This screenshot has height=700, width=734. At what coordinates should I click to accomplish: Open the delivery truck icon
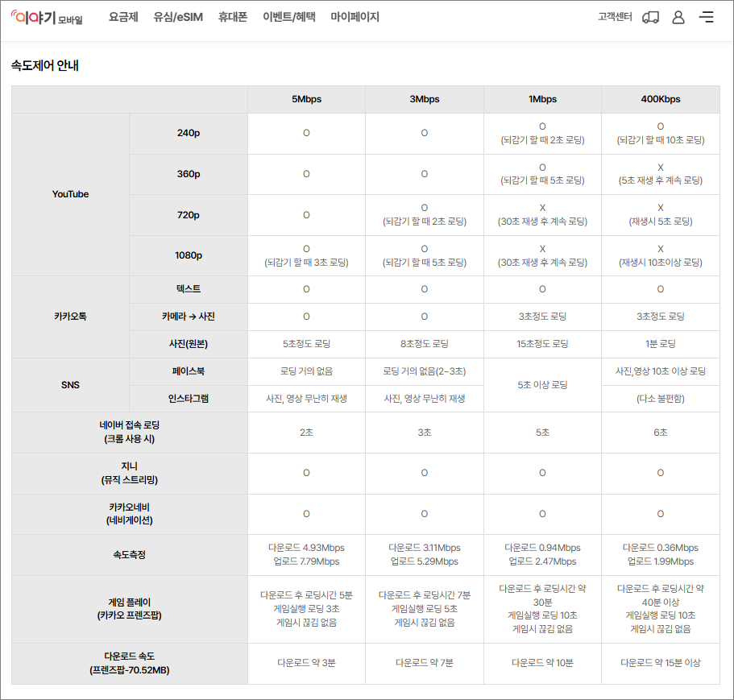click(x=650, y=17)
